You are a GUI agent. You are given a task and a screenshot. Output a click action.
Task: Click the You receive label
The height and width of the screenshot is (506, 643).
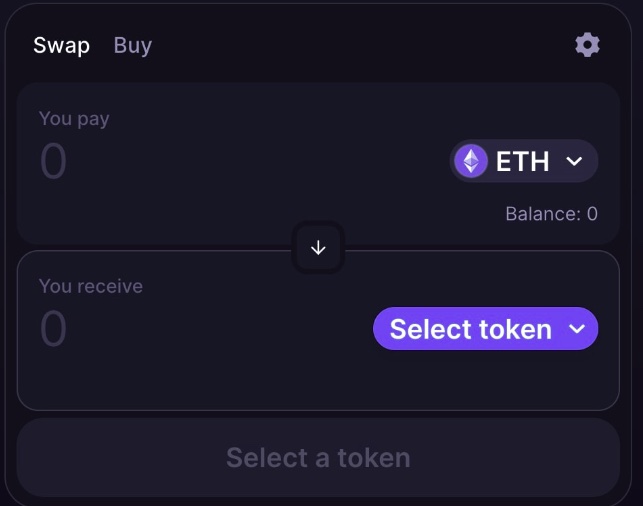tap(91, 286)
